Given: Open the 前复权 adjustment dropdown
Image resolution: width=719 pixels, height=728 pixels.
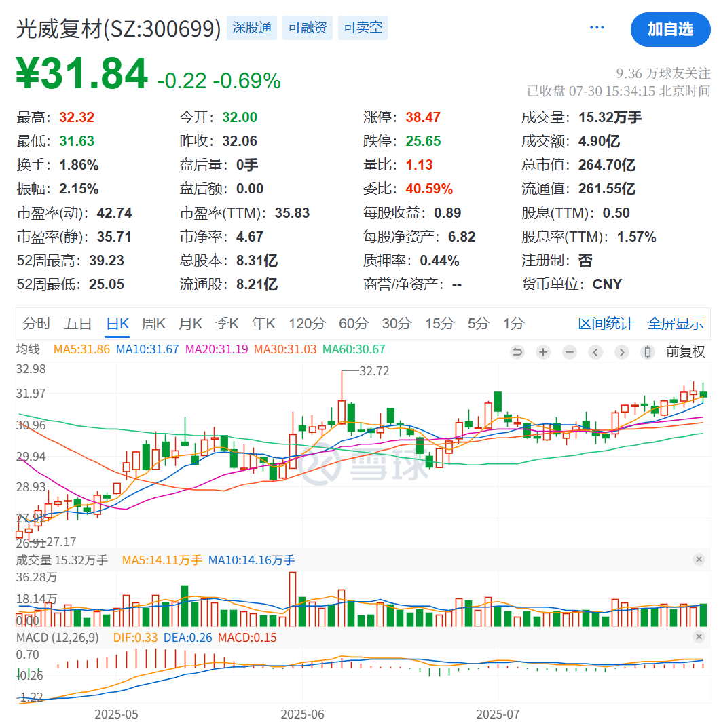Looking at the screenshot, I should point(685,352).
